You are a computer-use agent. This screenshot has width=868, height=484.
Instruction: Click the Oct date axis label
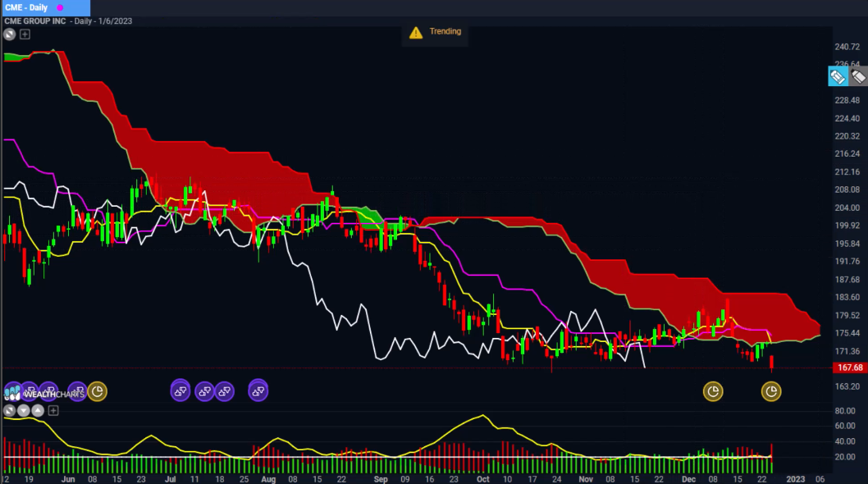click(x=483, y=479)
